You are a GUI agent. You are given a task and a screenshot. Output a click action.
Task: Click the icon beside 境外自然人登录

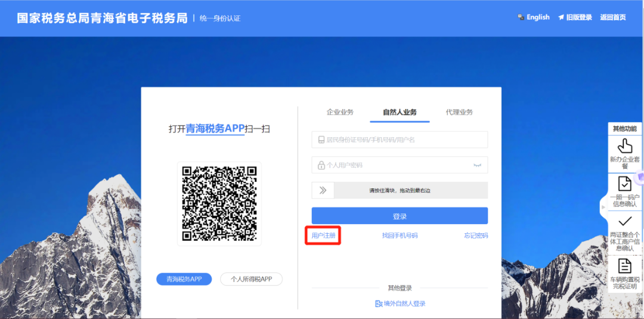379,304
